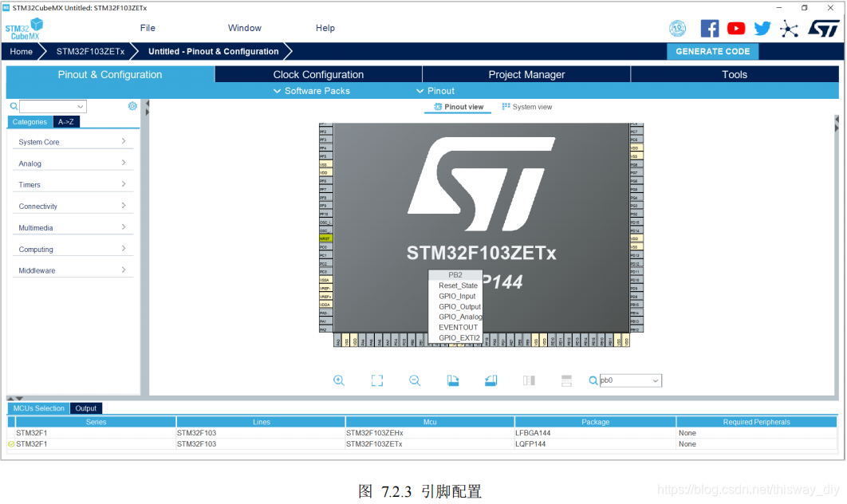Open the MCUs Selection tab
The height and width of the screenshot is (504, 847).
pyautogui.click(x=38, y=408)
